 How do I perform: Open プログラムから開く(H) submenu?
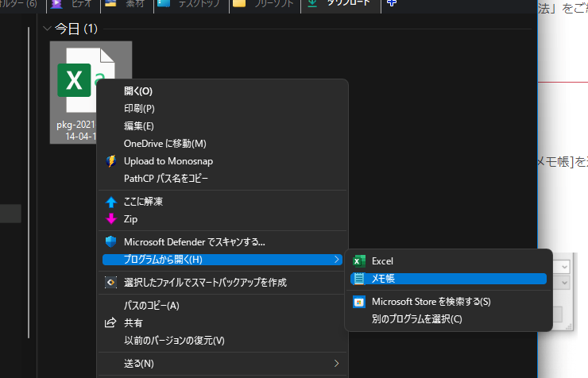coord(222,260)
